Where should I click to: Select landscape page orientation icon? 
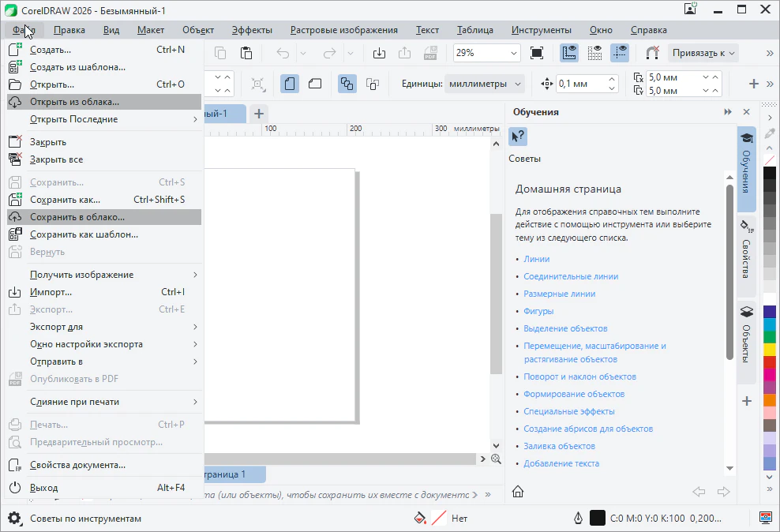314,84
